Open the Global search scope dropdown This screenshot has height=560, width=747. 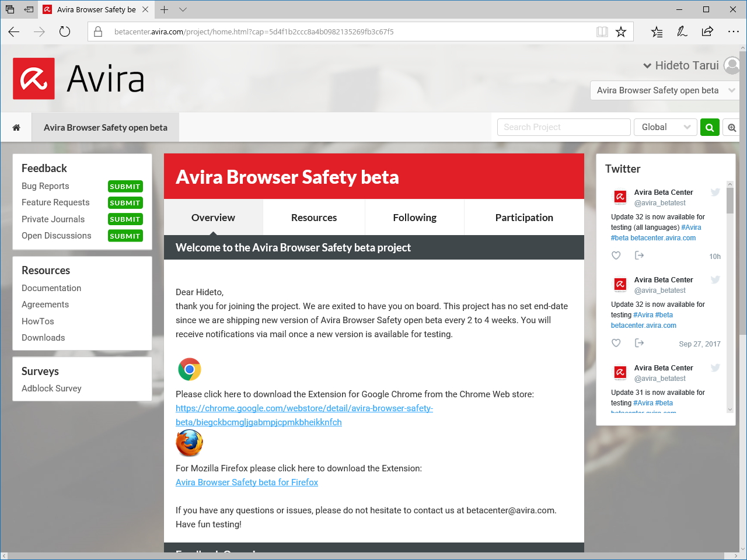tap(665, 127)
